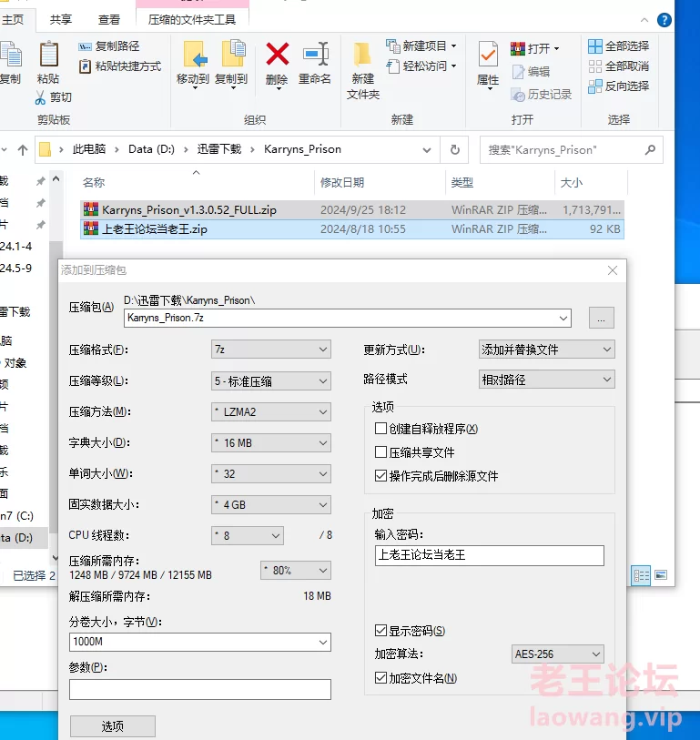Click the browse "..." button for archive path

pos(601,318)
